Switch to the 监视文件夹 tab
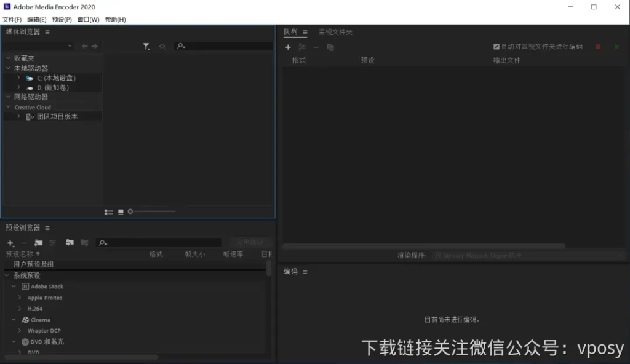 point(335,32)
